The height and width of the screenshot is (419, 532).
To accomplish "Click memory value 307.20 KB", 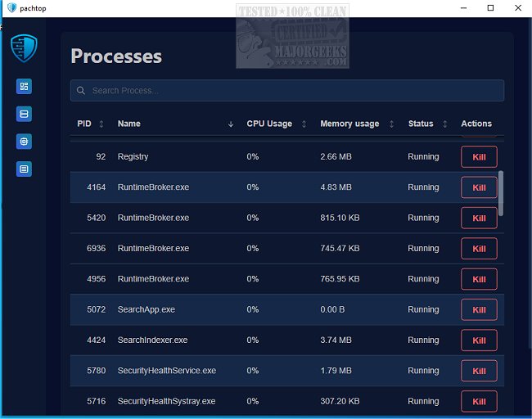I will click(340, 401).
